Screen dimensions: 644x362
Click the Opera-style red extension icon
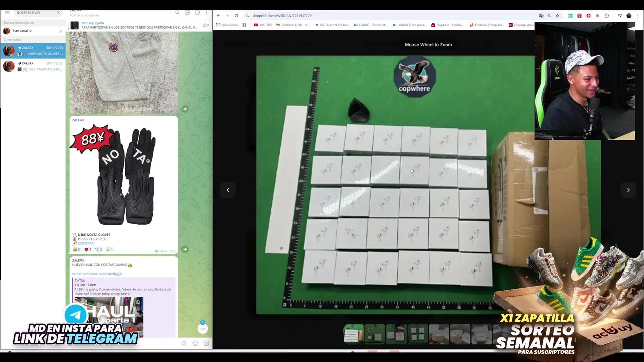click(588, 16)
